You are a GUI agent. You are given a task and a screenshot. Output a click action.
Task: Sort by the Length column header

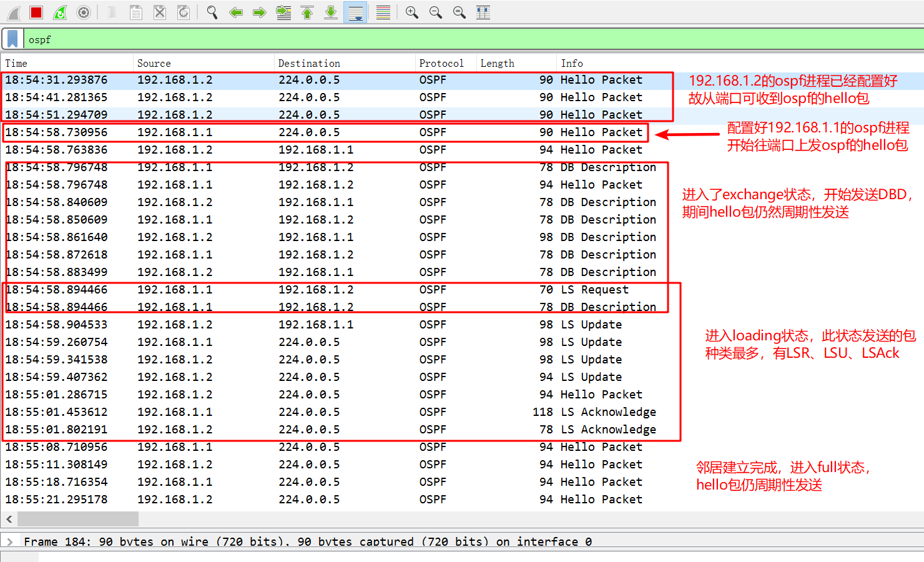tap(516, 63)
